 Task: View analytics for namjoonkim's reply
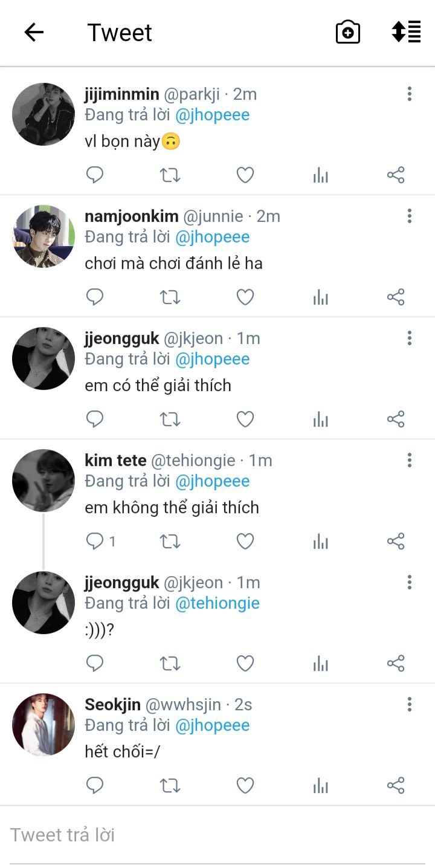[321, 297]
